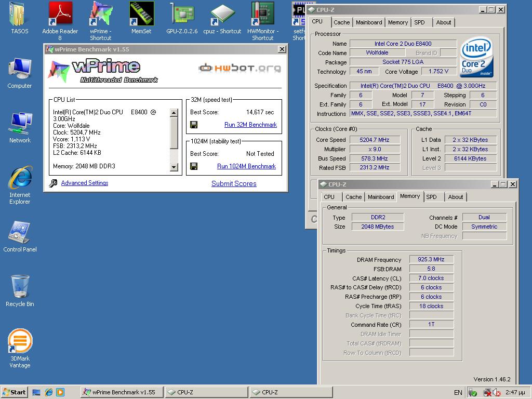
Task: Open the cpuz shortcut desktop icon
Action: pyautogui.click(x=222, y=14)
